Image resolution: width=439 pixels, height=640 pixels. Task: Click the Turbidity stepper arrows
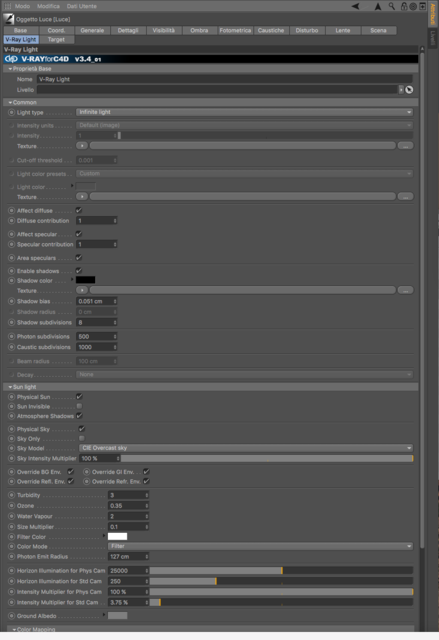(x=147, y=495)
